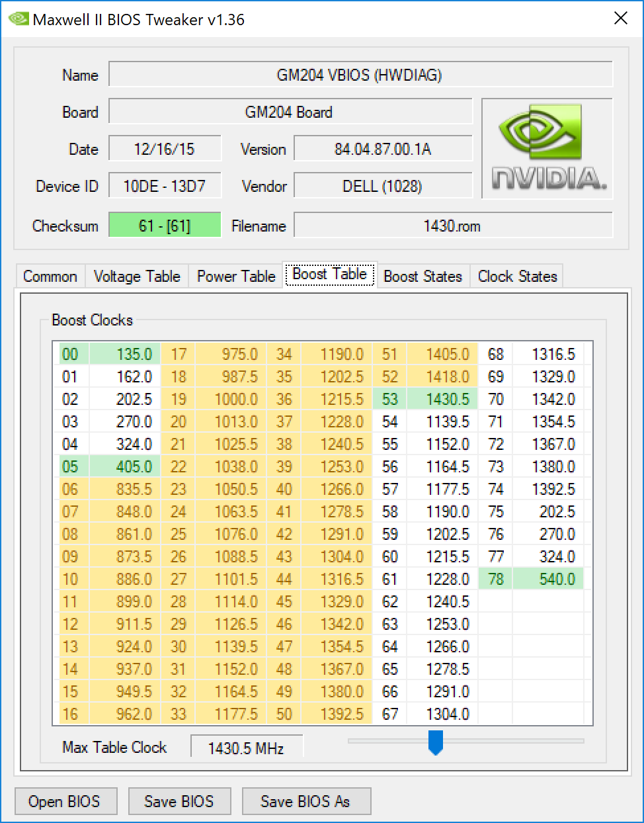Click the Name field GM204 VBIOS
The height and width of the screenshot is (823, 644).
(360, 75)
